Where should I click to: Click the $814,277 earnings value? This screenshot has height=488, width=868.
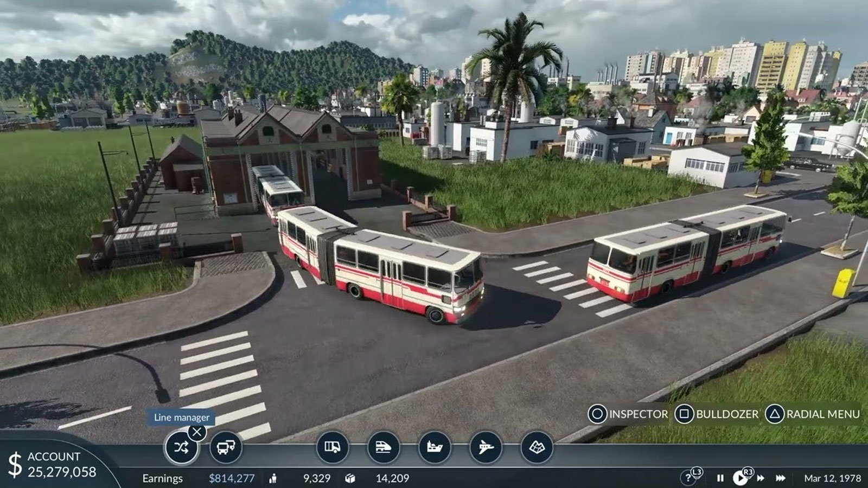tap(232, 478)
